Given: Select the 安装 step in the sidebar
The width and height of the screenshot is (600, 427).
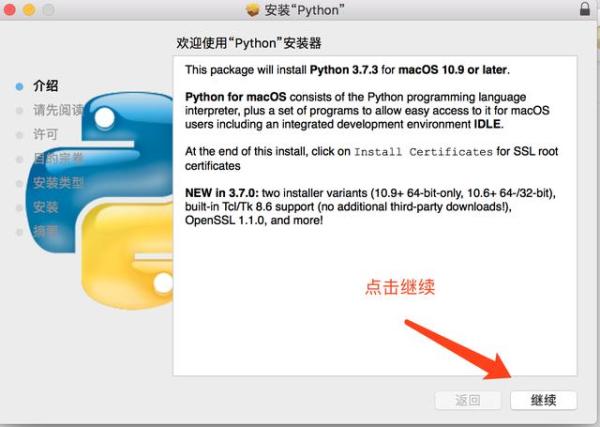Looking at the screenshot, I should [x=46, y=207].
